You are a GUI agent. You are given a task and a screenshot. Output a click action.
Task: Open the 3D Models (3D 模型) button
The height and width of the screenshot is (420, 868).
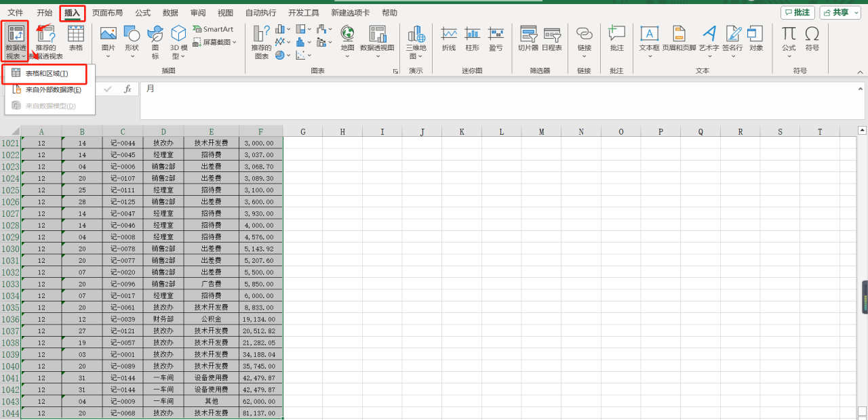pos(178,43)
